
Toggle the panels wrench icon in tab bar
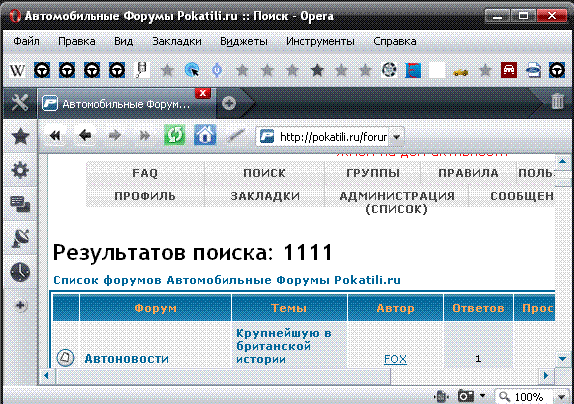tap(19, 103)
